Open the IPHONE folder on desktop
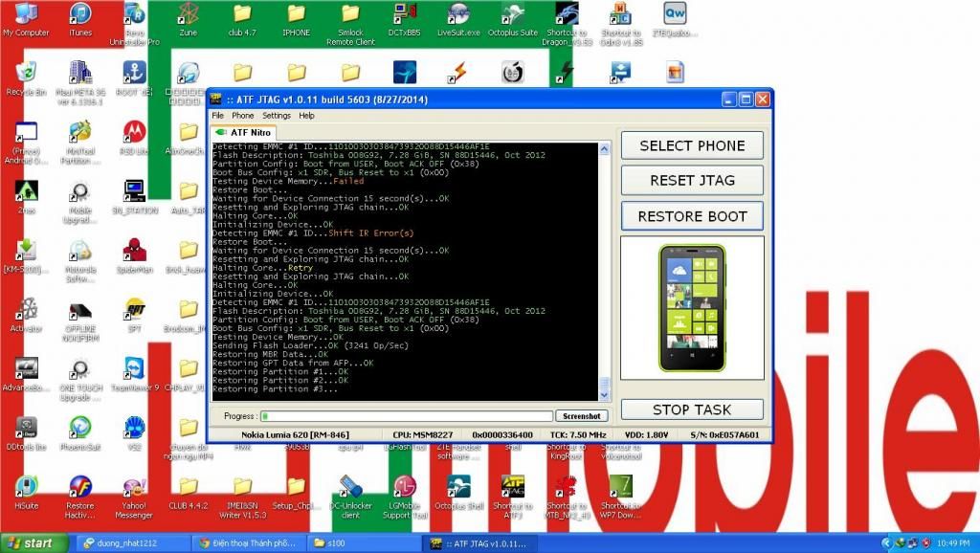The width and height of the screenshot is (980, 553). (297, 19)
